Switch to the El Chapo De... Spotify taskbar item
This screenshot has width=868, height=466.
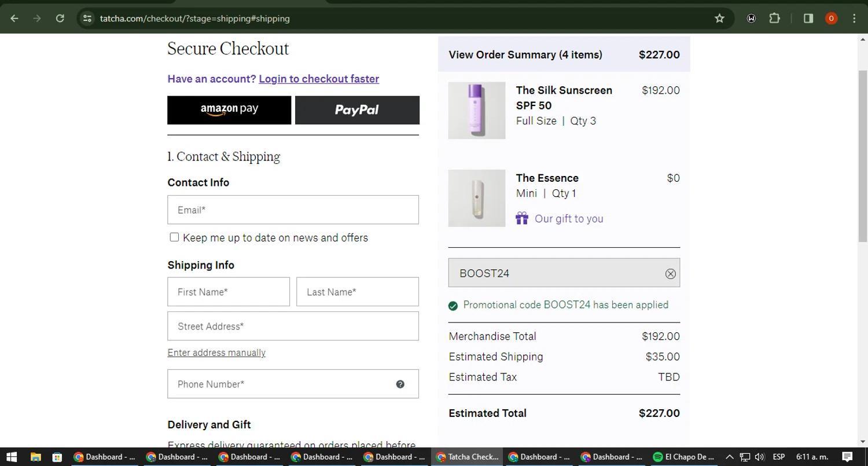pyautogui.click(x=683, y=457)
